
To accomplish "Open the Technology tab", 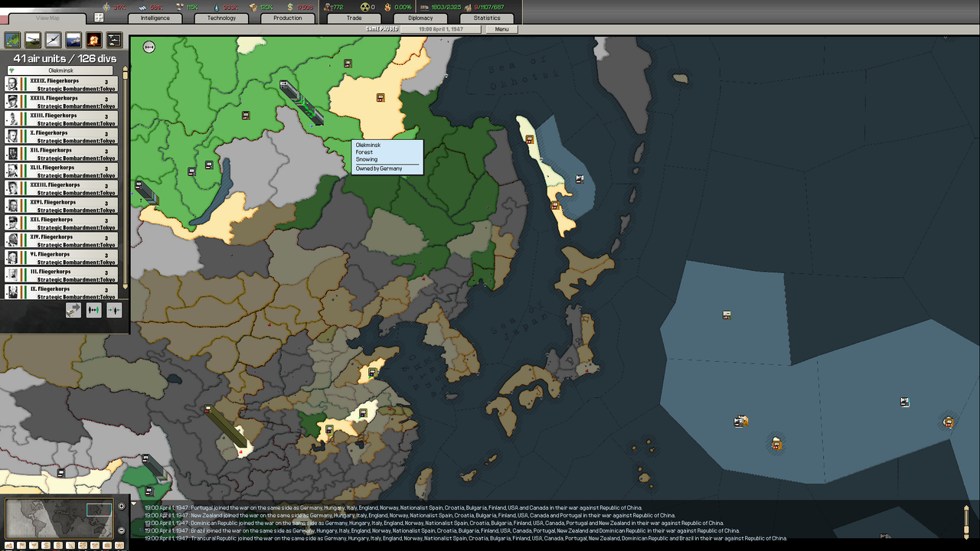I will (221, 18).
